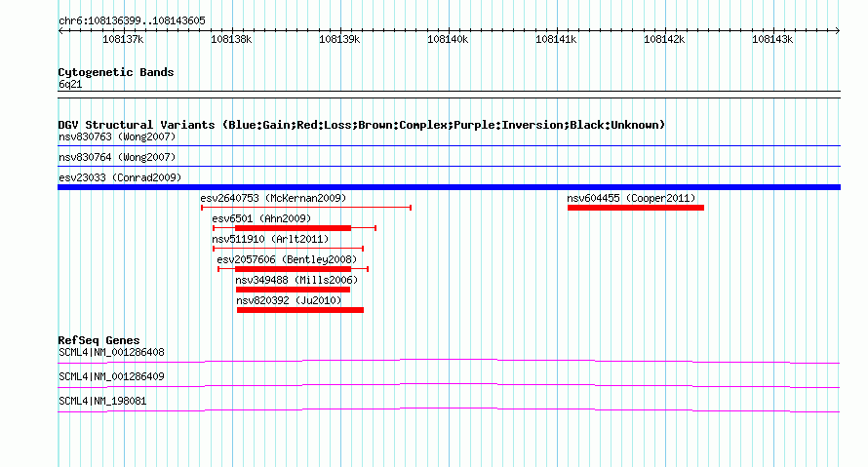The width and height of the screenshot is (868, 467).
Task: Click the magenta line under SCML4|NM_001286409
Action: (449, 386)
